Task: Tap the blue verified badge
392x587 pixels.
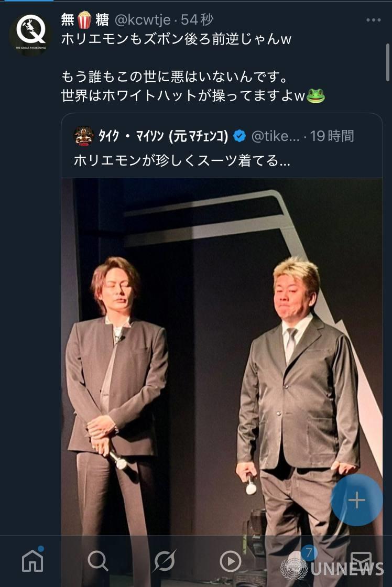Action: 239,136
